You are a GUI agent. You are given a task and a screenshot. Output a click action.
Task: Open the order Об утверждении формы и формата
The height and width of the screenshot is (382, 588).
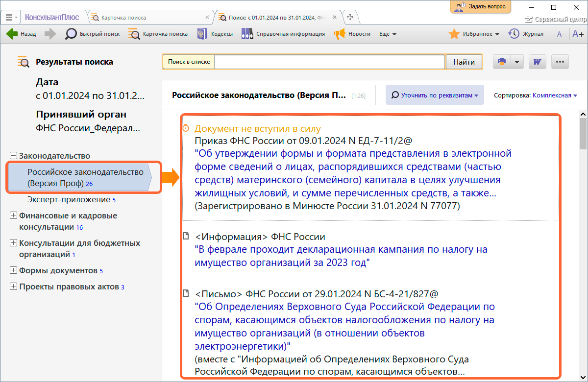[x=353, y=173]
